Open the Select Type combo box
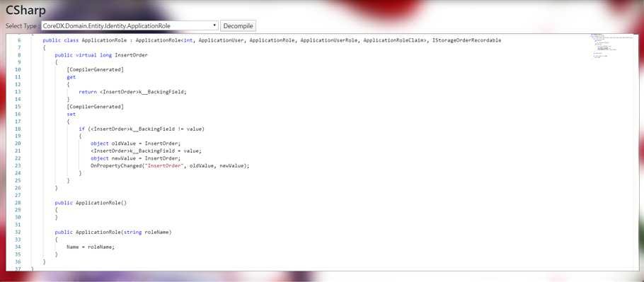 [130, 26]
